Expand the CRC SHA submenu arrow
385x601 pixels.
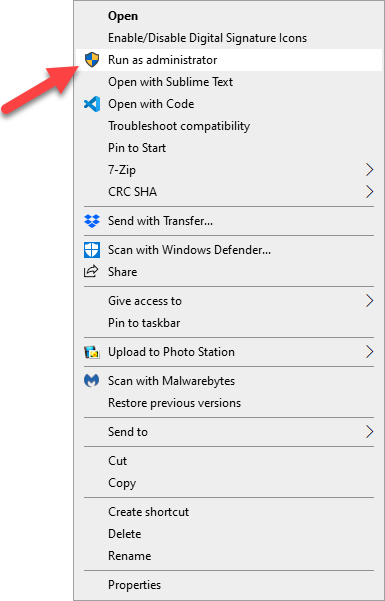point(369,192)
